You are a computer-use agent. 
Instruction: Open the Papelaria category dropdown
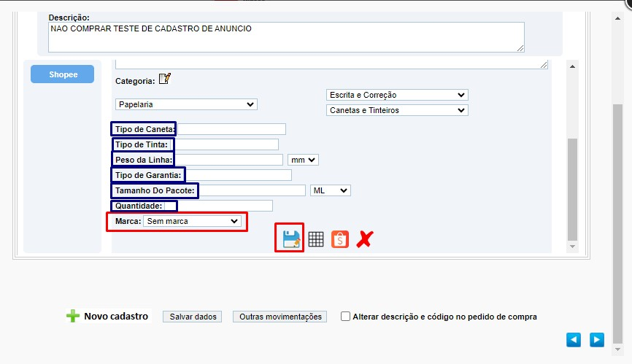pos(186,104)
